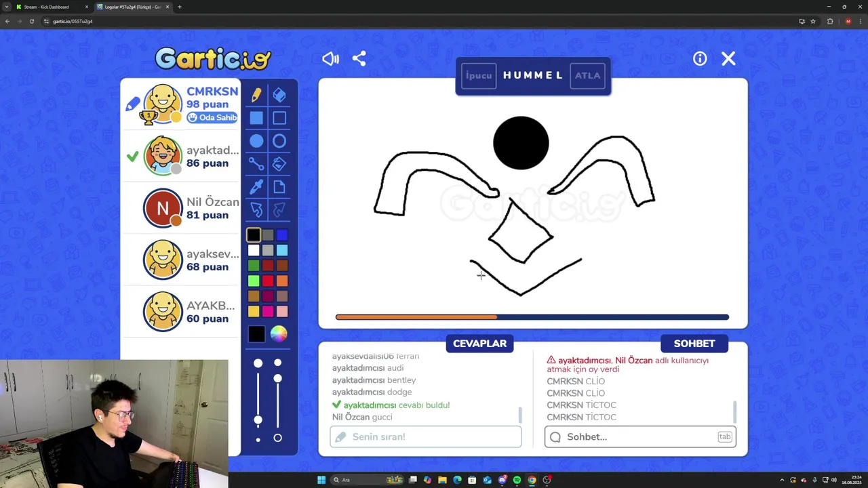Screen dimensions: 868x488
Task: Select the red color swatch
Action: tap(268, 281)
